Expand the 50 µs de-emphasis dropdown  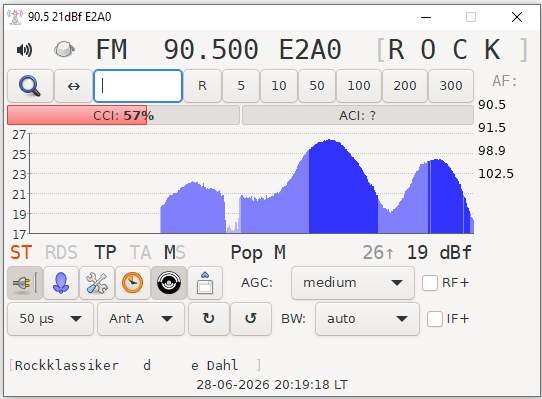point(50,319)
